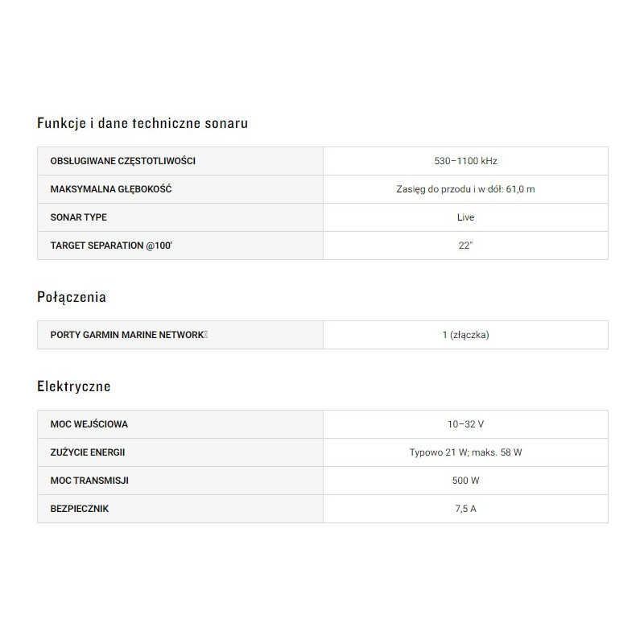
Task: Select the 'Sonar Type' row label
Action: [x=79, y=217]
